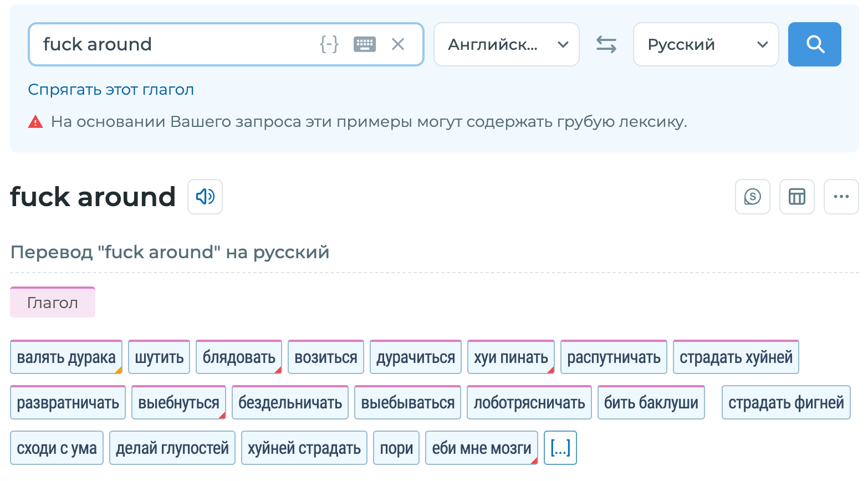Choose the translation страдать фигней
Screen dimensions: 868x481
click(786, 403)
